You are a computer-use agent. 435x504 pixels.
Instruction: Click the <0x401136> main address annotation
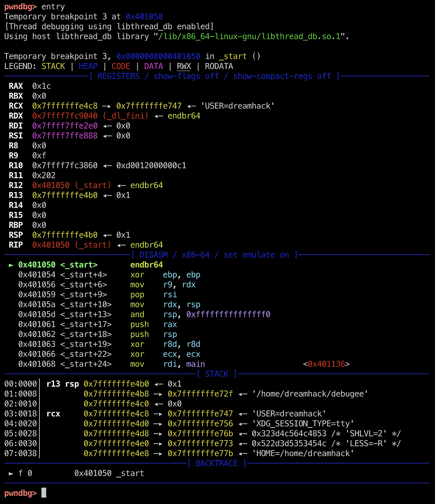[x=326, y=364]
